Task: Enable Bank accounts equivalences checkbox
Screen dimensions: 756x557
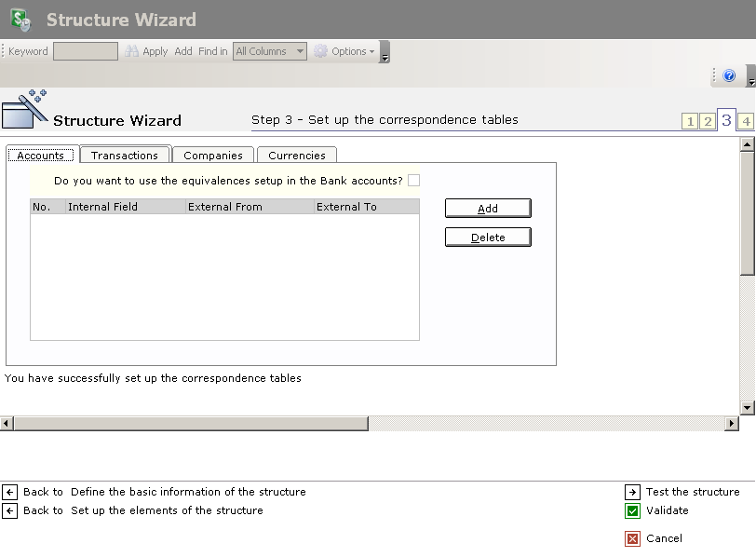Action: 413,181
